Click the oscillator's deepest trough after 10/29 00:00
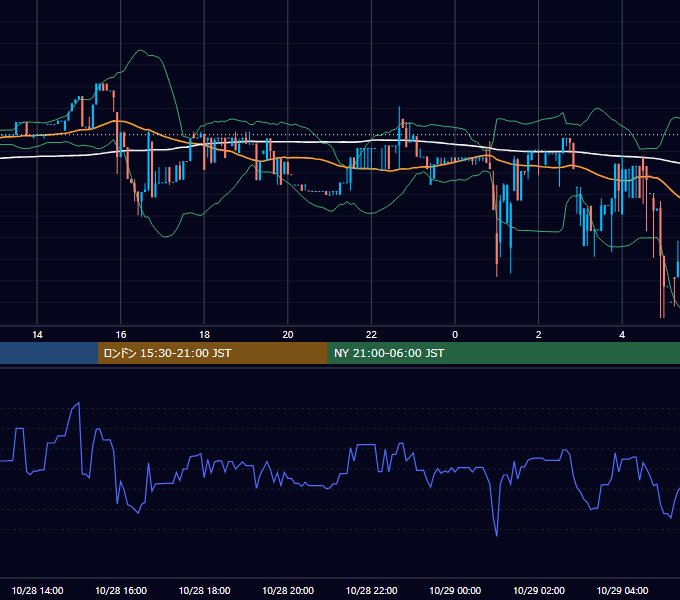The width and height of the screenshot is (680, 600). point(497,535)
